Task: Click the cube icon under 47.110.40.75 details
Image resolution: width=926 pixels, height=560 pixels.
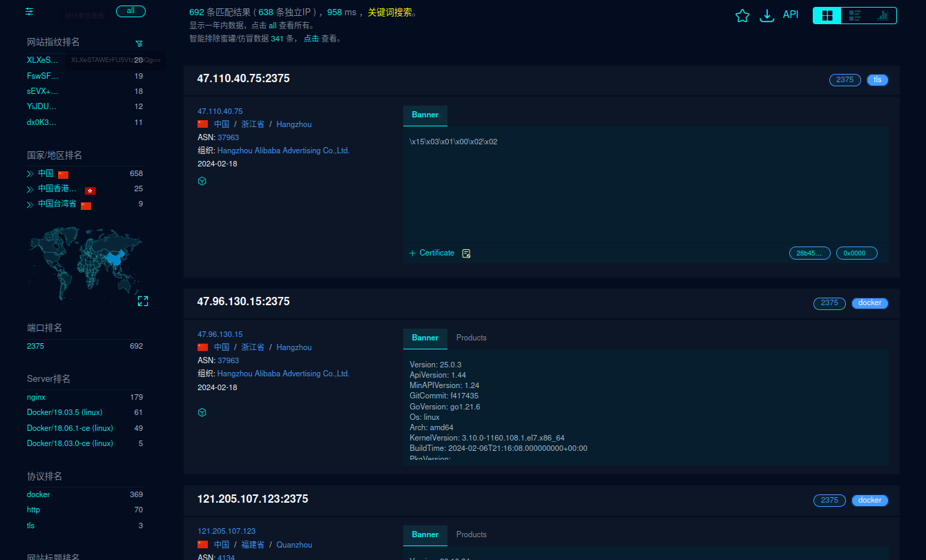Action: (x=202, y=181)
